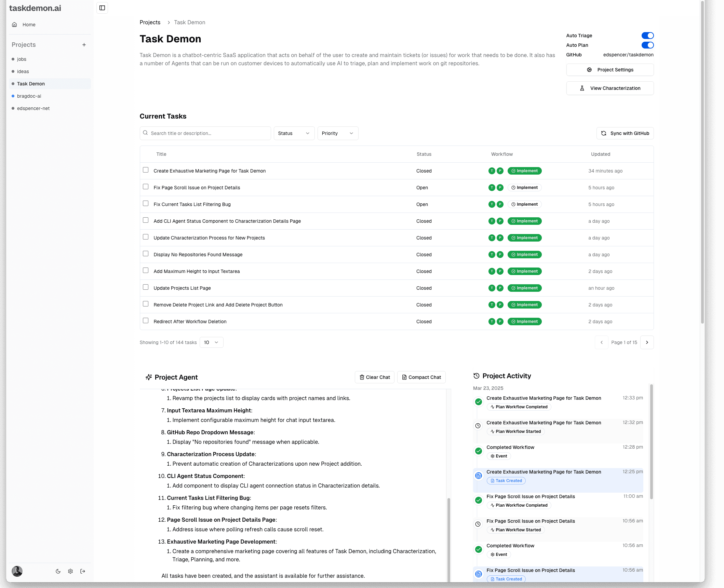Check the Update Projects List Page checkbox
This screenshot has height=588, width=724.
146,287
